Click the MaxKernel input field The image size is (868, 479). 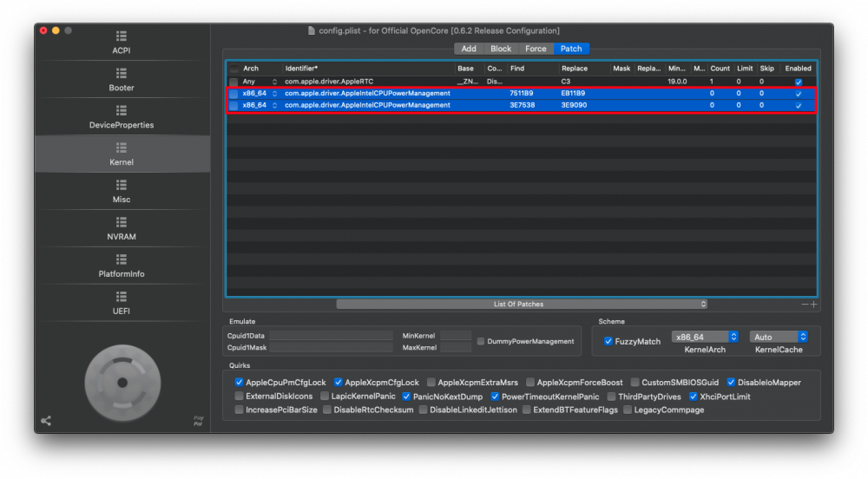tap(456, 347)
